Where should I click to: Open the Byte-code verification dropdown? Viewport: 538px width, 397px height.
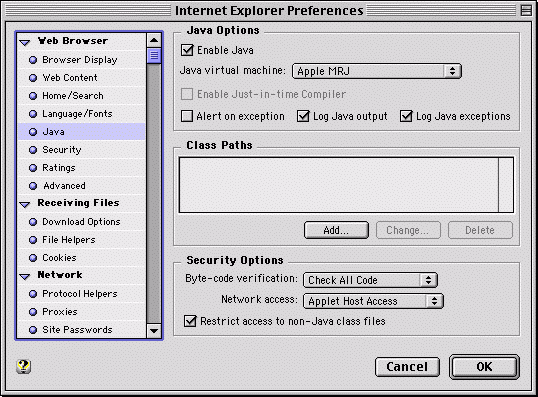pyautogui.click(x=370, y=280)
